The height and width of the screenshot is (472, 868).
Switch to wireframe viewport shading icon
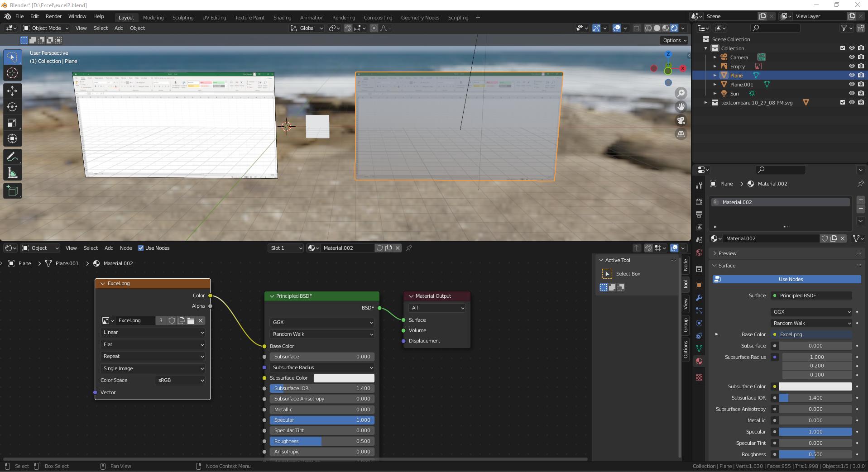tap(648, 28)
